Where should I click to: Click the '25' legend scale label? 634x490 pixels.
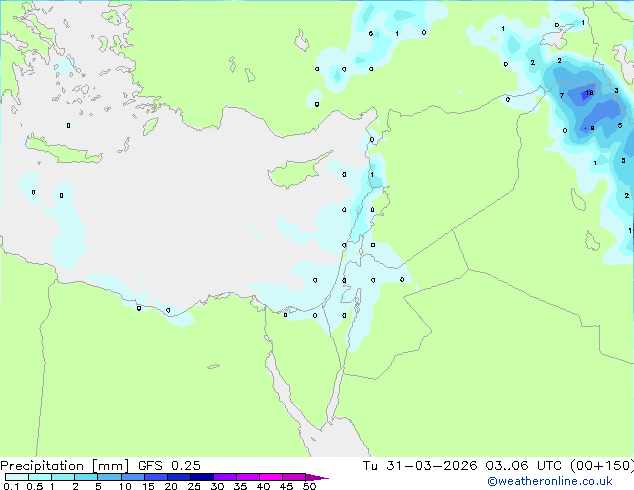pos(194,486)
